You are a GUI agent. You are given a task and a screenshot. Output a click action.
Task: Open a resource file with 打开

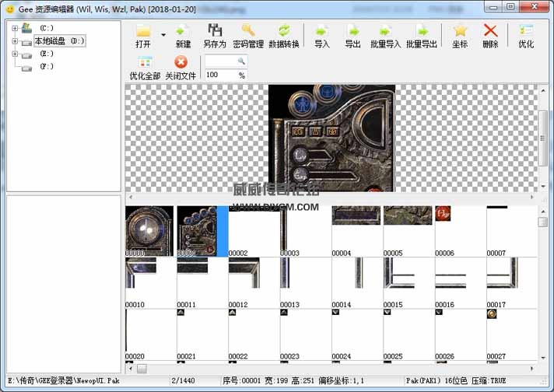click(143, 36)
